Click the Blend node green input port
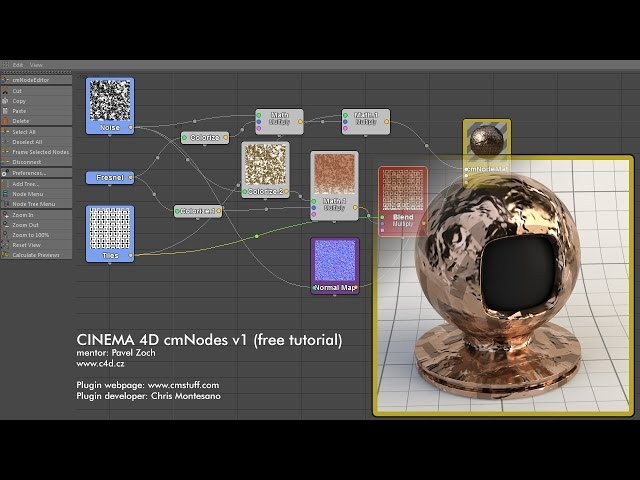 click(382, 217)
